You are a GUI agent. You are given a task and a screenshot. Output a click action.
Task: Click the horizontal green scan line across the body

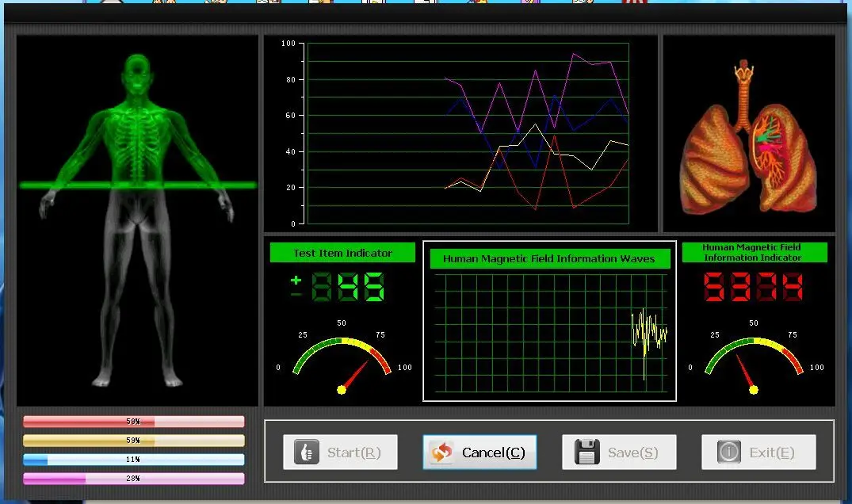click(138, 185)
